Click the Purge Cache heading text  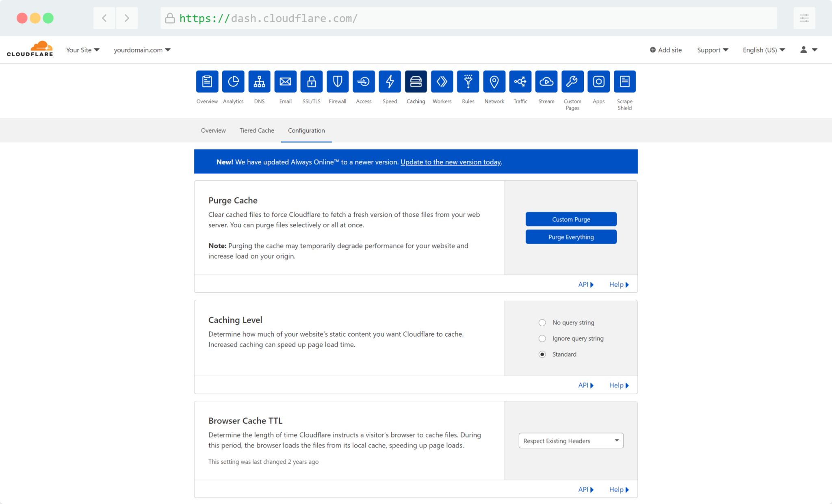[233, 200]
